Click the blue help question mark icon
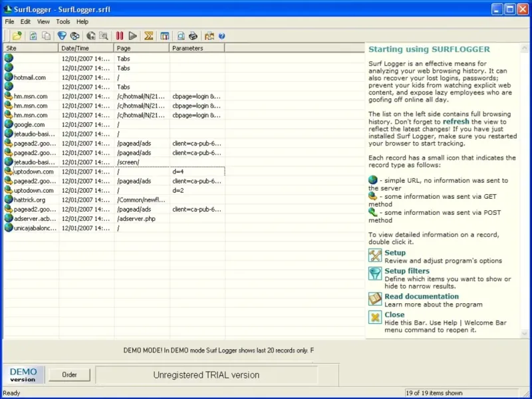The width and height of the screenshot is (532, 399). pyautogui.click(x=222, y=36)
